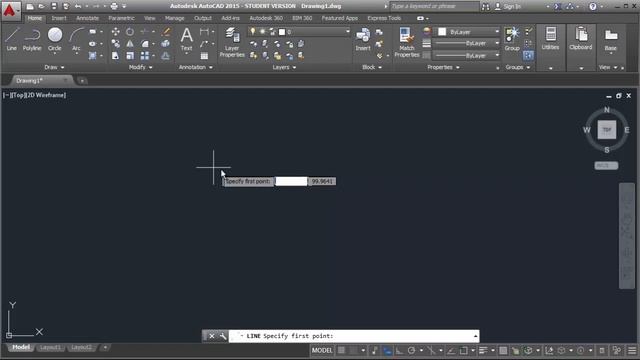Switch to the Parametric ribbon tab
This screenshot has width=640, height=360.
121,18
